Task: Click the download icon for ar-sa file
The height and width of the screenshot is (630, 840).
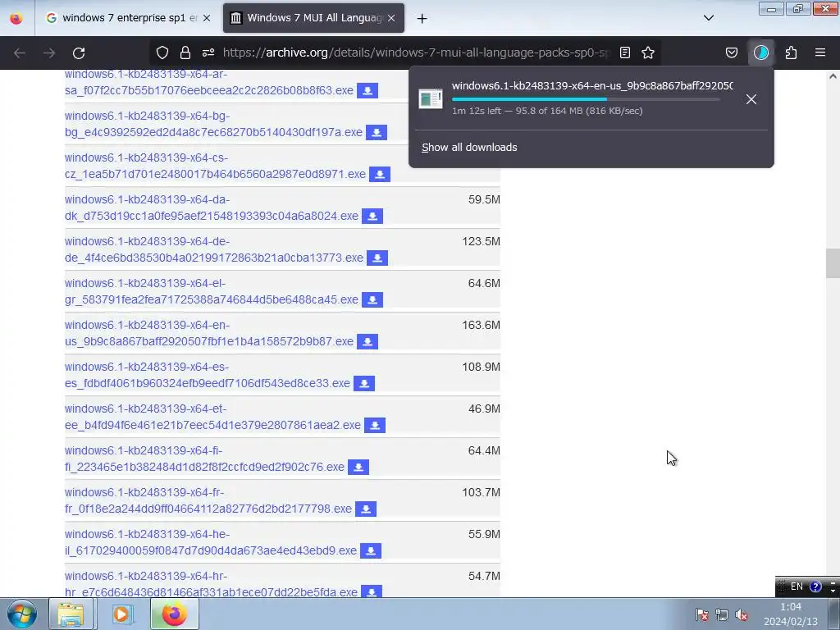Action: pos(367,90)
